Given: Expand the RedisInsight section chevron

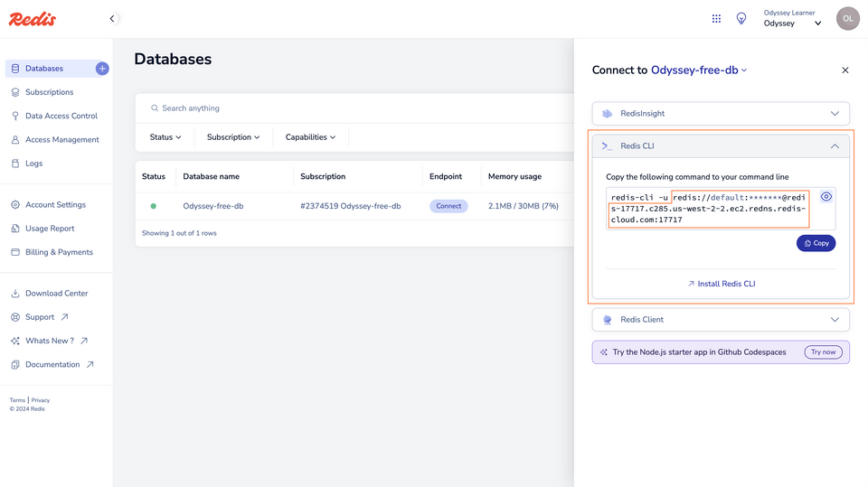Looking at the screenshot, I should [835, 114].
